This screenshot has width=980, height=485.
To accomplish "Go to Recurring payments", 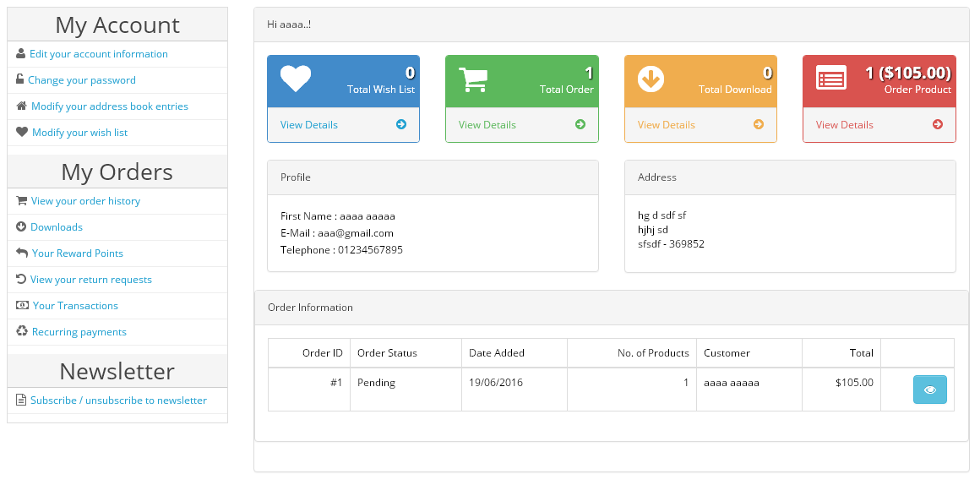I will tap(79, 332).
